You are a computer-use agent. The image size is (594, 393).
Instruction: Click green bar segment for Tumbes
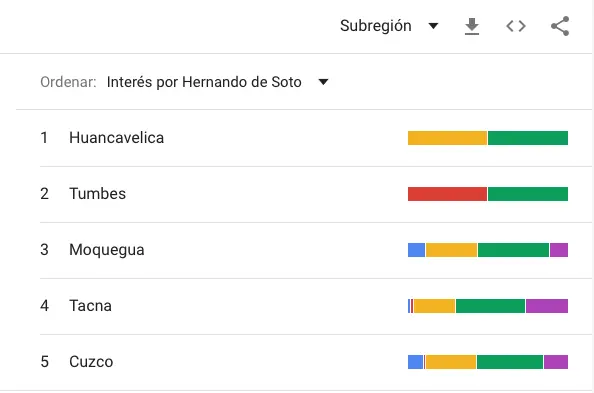click(528, 194)
